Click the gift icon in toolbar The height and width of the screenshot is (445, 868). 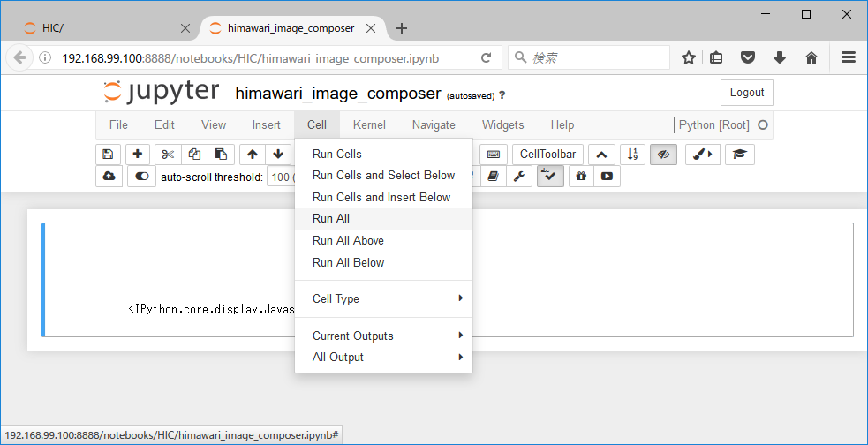pyautogui.click(x=581, y=177)
